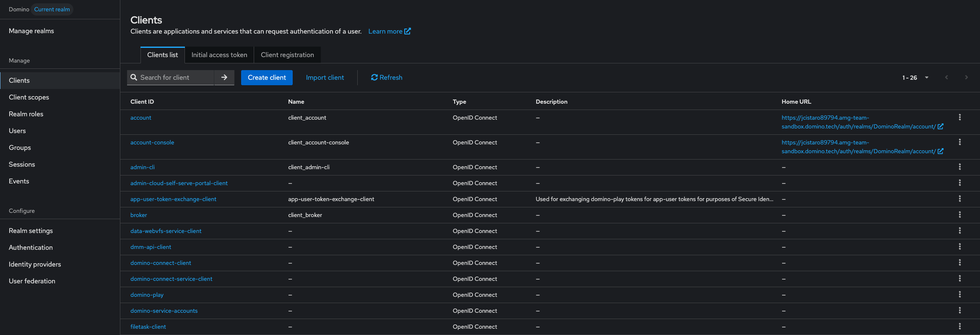This screenshot has height=335, width=980.
Task: Open kebab menu for domino-service-accounts
Action: click(x=959, y=310)
